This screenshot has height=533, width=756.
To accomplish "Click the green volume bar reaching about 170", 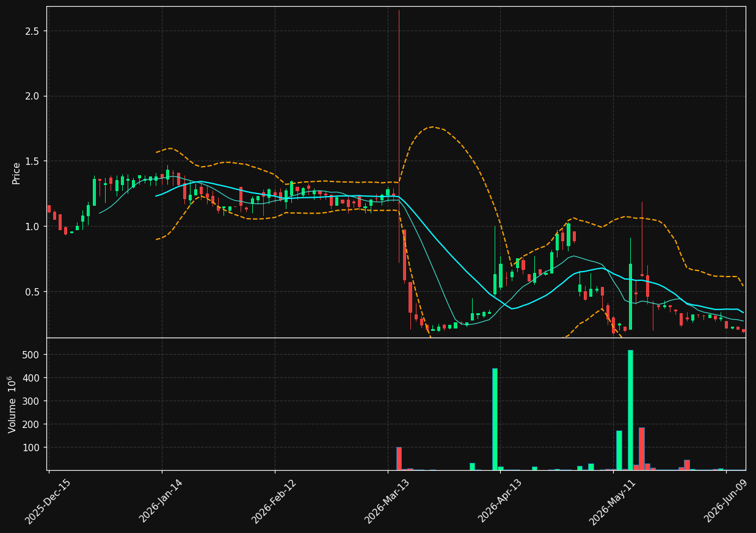I will click(x=619, y=450).
